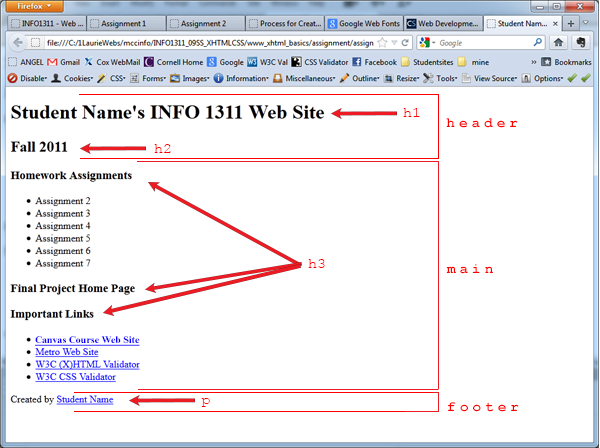Open the Miscellaneous developer menu
Image resolution: width=600 pixels, height=448 pixels.
(x=304, y=78)
